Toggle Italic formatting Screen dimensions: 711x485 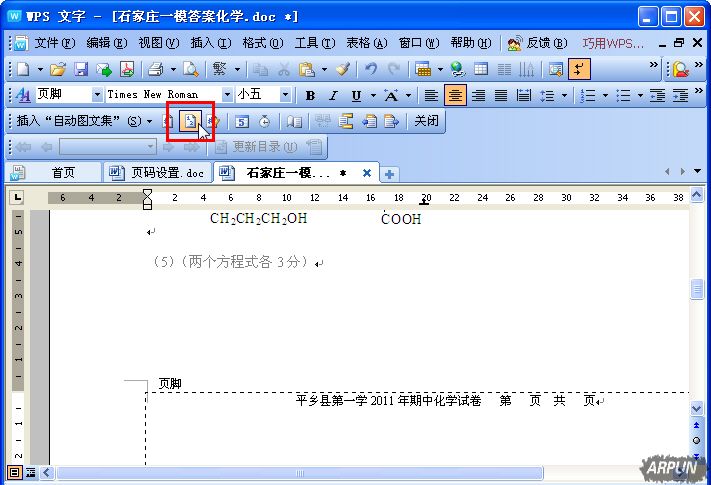point(333,95)
